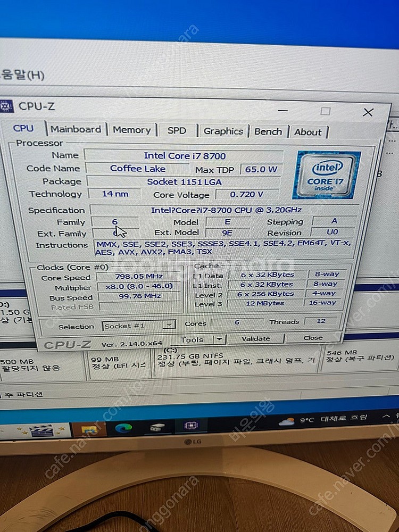
Task: Select the C: 231.75 GB NTFS partition
Action: (235, 360)
